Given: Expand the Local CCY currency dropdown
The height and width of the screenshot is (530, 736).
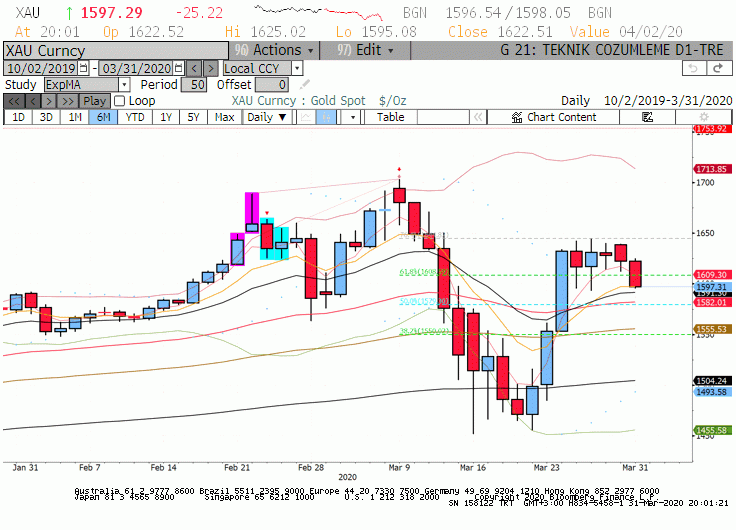Looking at the screenshot, I should click(x=297, y=69).
